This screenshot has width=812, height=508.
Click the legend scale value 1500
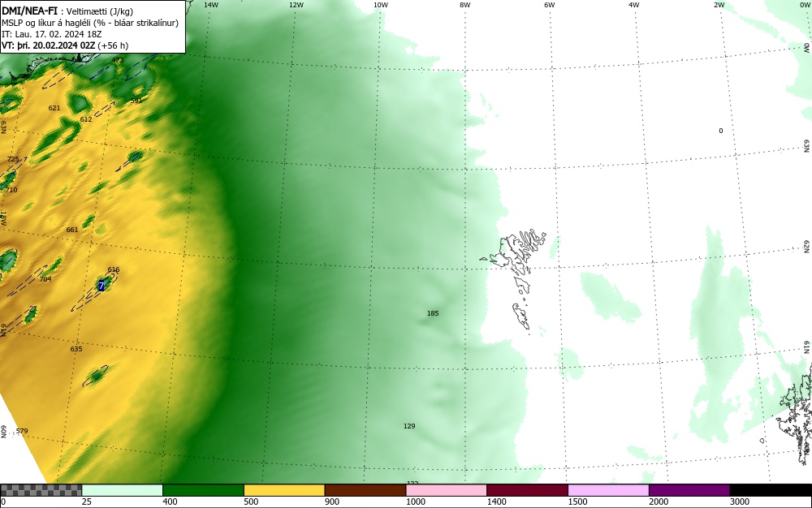(x=577, y=502)
